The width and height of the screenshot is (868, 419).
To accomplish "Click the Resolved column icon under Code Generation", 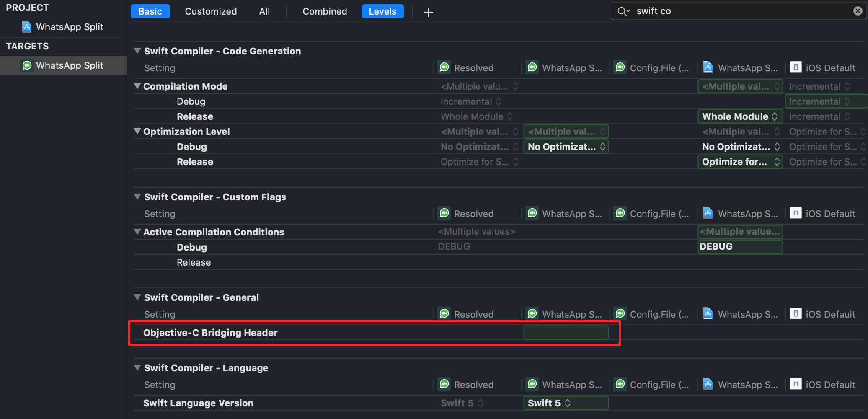I will [x=444, y=67].
